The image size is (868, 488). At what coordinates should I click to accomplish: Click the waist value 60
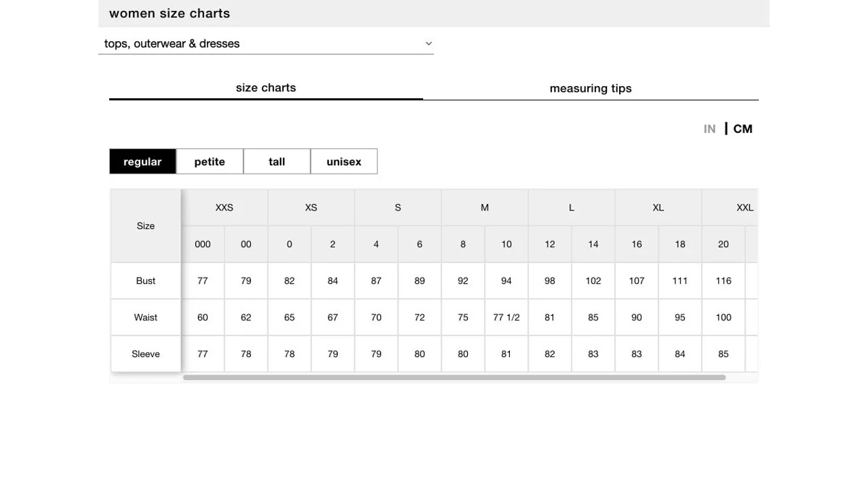click(203, 317)
